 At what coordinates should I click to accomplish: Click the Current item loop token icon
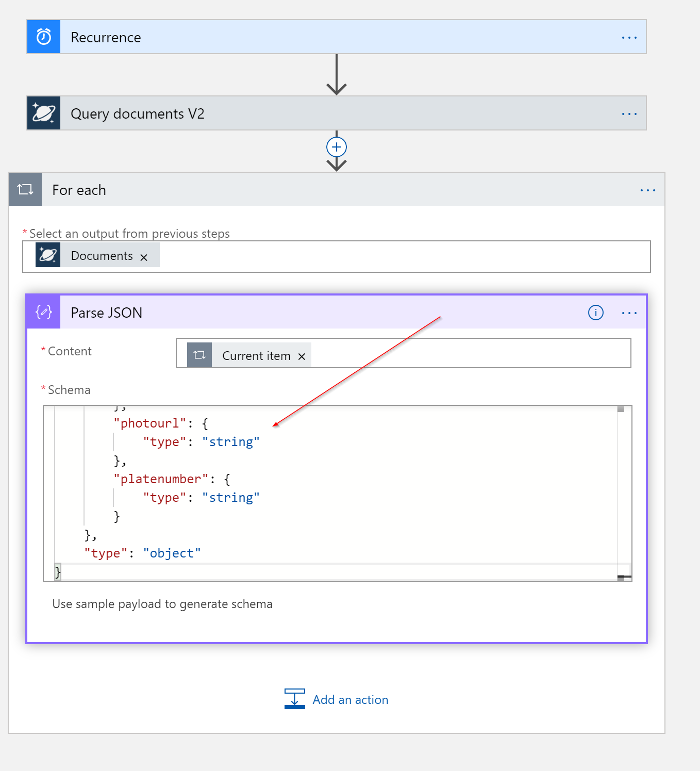coord(199,355)
